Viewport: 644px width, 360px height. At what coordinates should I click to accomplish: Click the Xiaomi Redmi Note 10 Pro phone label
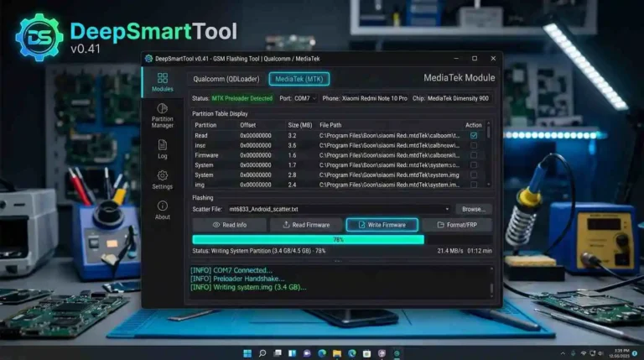click(x=375, y=99)
